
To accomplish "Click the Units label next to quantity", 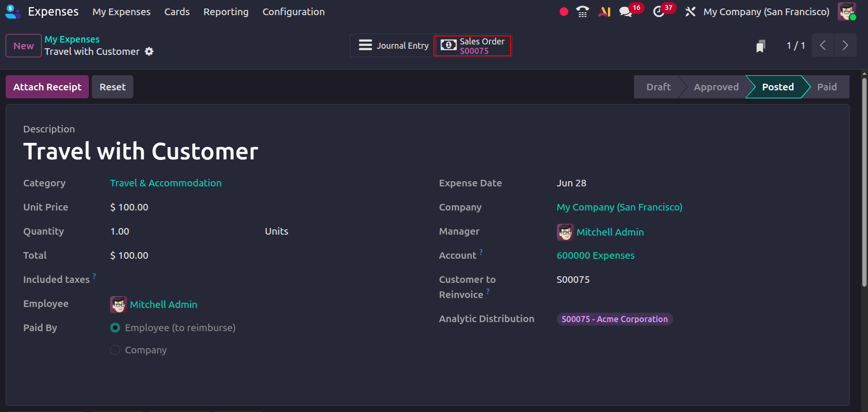I will click(277, 231).
